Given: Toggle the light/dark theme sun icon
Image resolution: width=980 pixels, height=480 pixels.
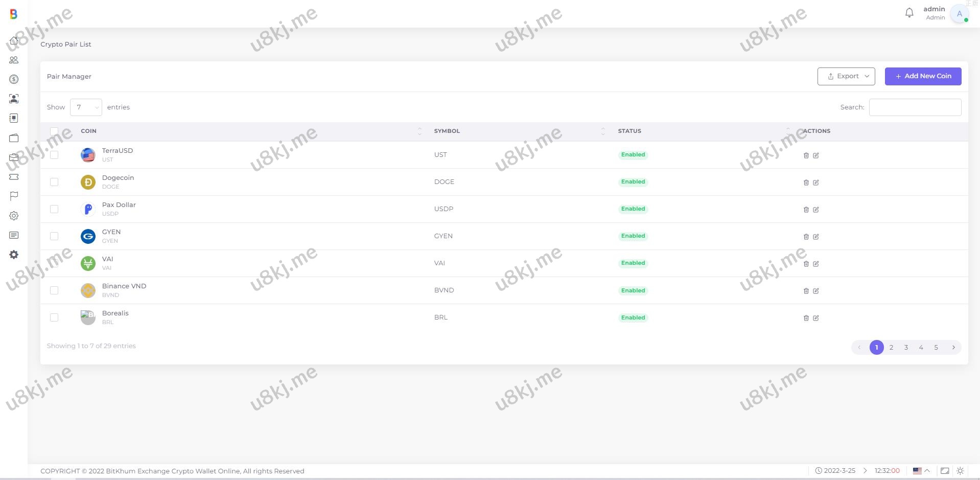Looking at the screenshot, I should click(x=960, y=471).
